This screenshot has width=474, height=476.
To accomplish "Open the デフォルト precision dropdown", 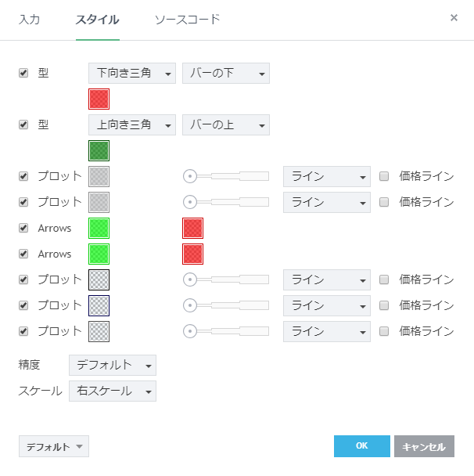I will click(x=113, y=365).
